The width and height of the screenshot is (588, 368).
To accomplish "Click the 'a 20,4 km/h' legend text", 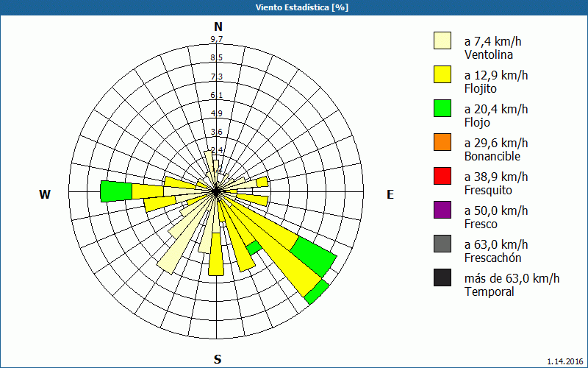I will tap(496, 109).
